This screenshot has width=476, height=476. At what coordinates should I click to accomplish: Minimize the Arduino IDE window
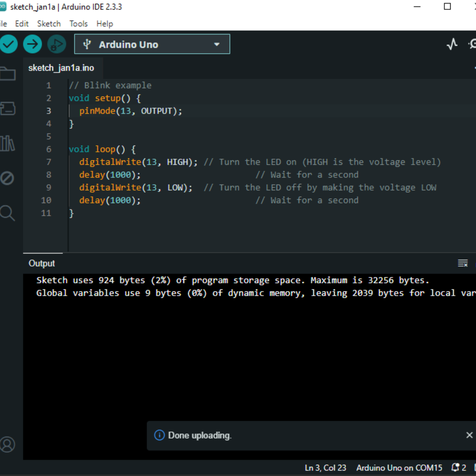pos(417,7)
